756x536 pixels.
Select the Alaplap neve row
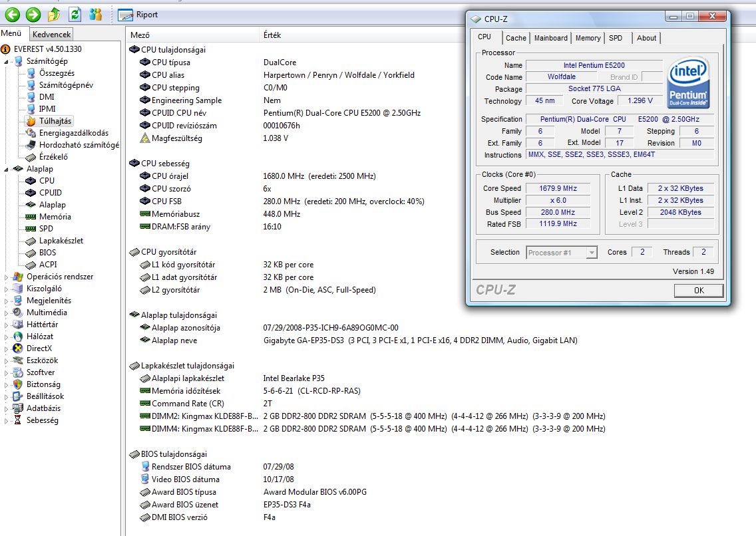[x=358, y=340]
